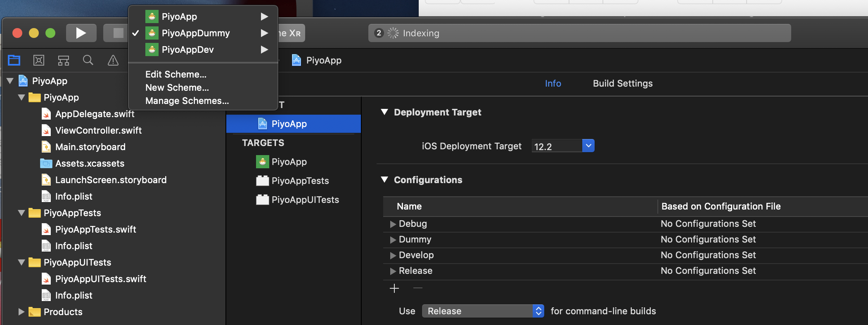Choose the checked PiyoAppDummy scheme
The height and width of the screenshot is (325, 868).
pos(203,33)
